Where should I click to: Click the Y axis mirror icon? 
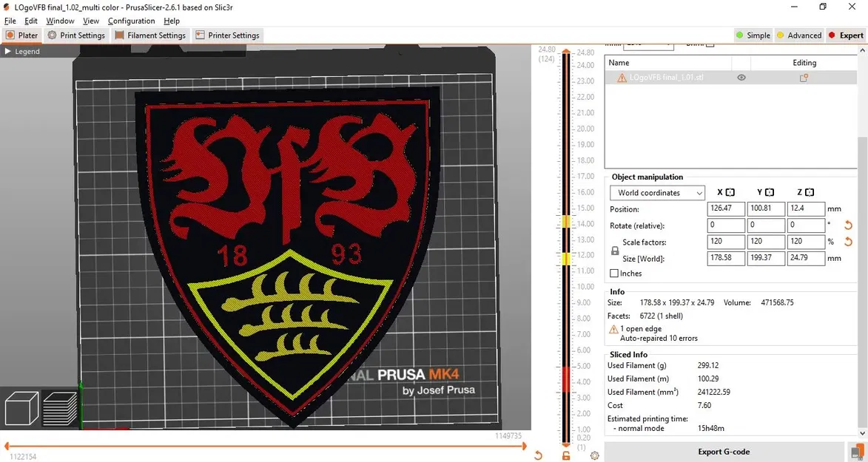point(770,192)
